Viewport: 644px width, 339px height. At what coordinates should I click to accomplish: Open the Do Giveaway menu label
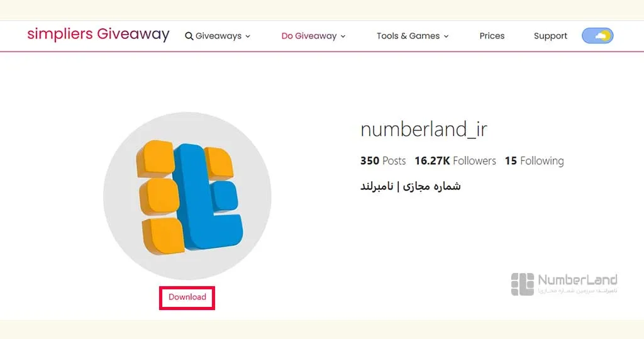click(x=309, y=36)
